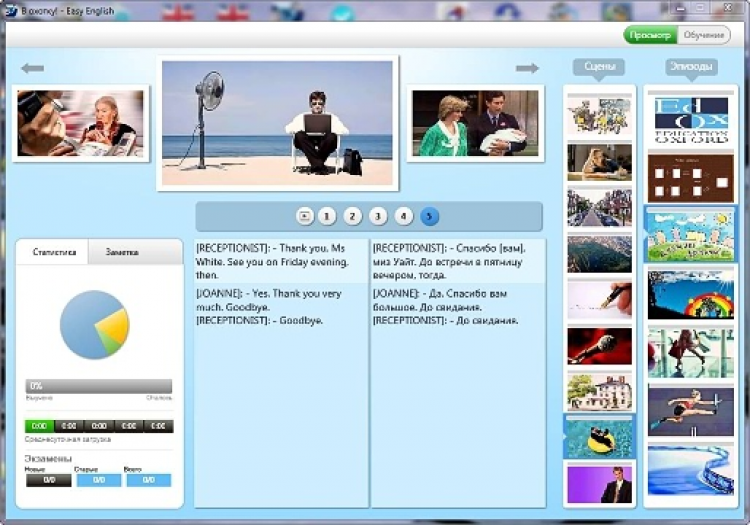Go to dialogue page 1
The height and width of the screenshot is (525, 750).
pos(327,216)
